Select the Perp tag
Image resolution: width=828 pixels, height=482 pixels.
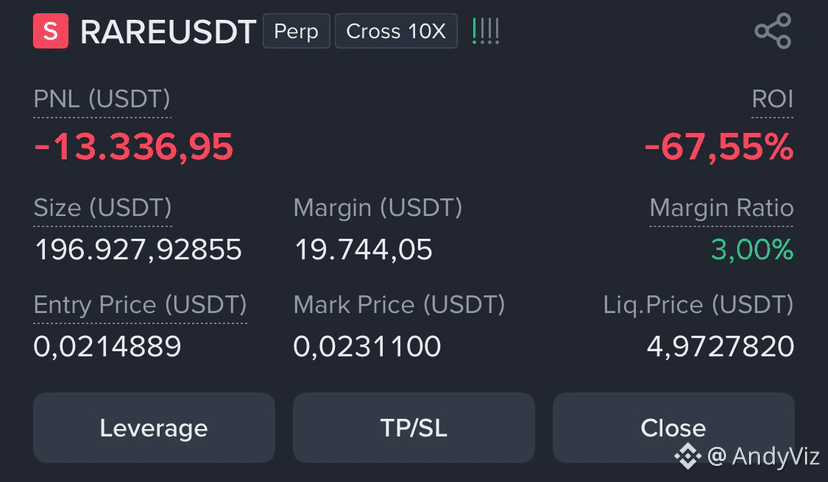pos(296,31)
